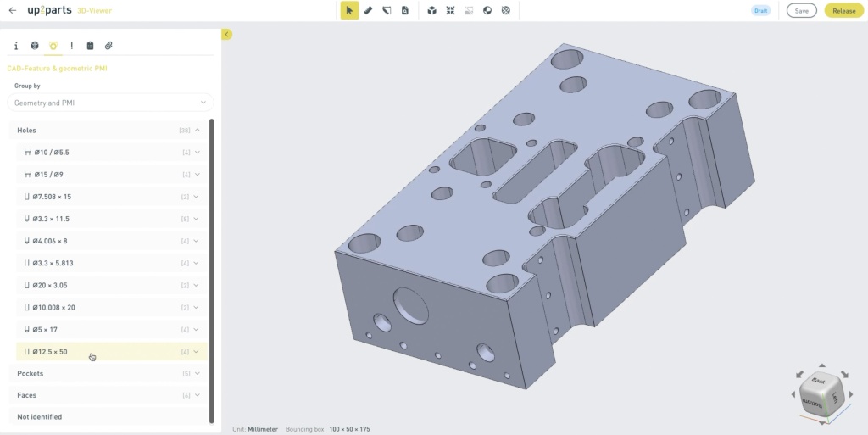868x435 pixels.
Task: Go back using the left arrow icon
Action: [x=13, y=11]
